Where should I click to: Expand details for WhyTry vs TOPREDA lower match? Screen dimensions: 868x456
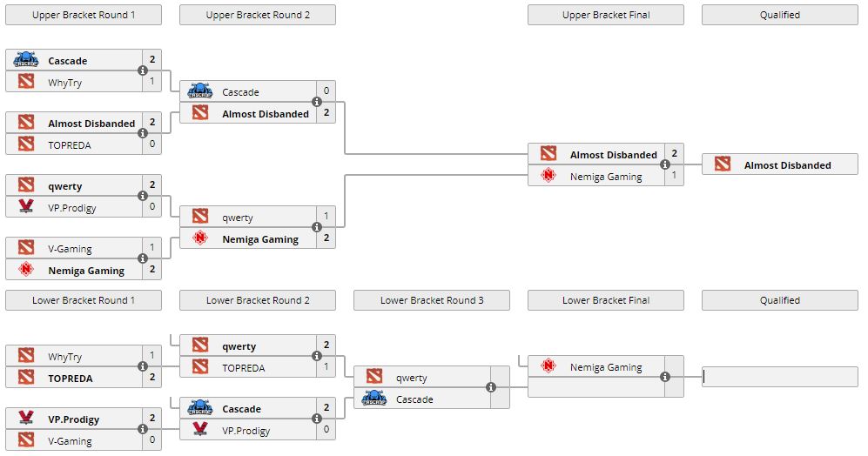coord(143,367)
